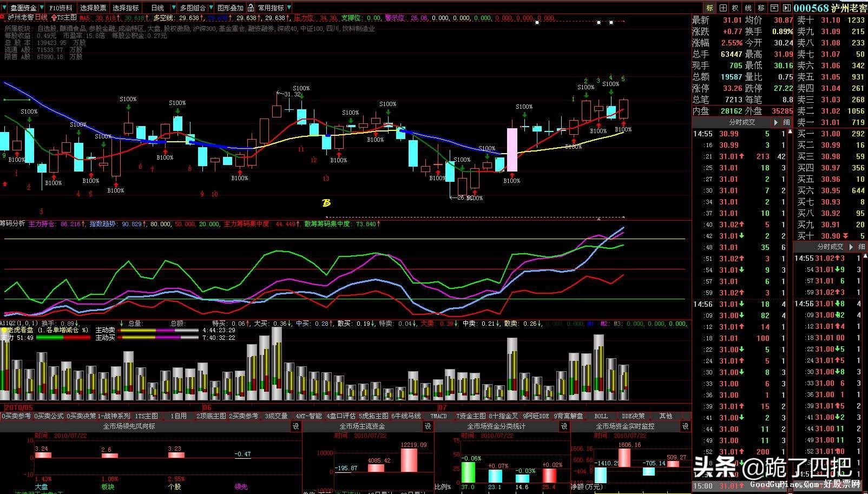Select the 日线 period button
Viewport: 868px width, 494px height.
(157, 8)
